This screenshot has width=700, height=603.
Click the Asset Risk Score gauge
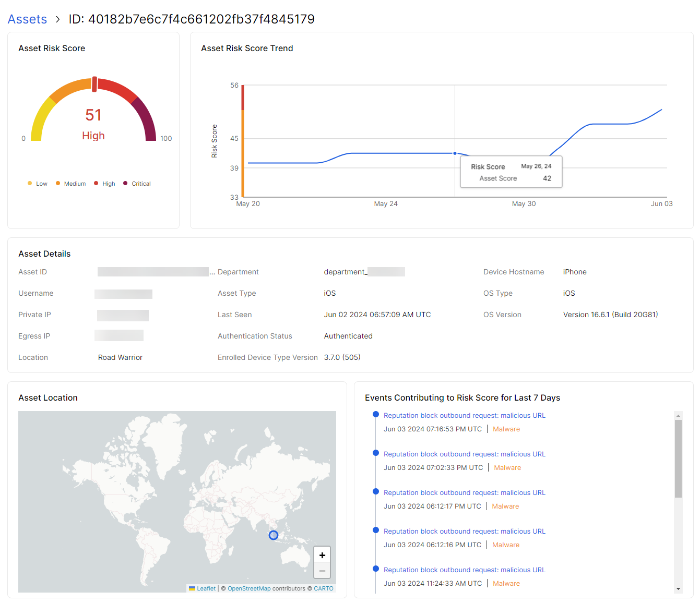[93, 115]
